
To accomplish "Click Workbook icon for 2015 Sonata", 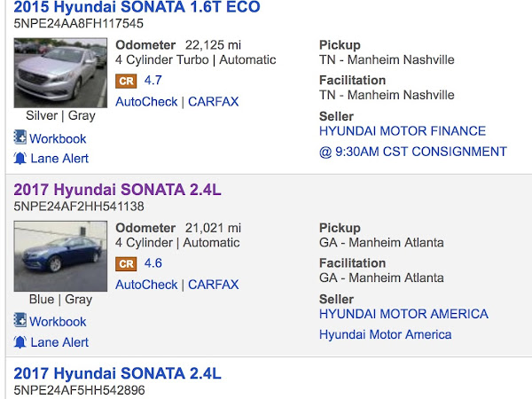I will click(x=20, y=137).
